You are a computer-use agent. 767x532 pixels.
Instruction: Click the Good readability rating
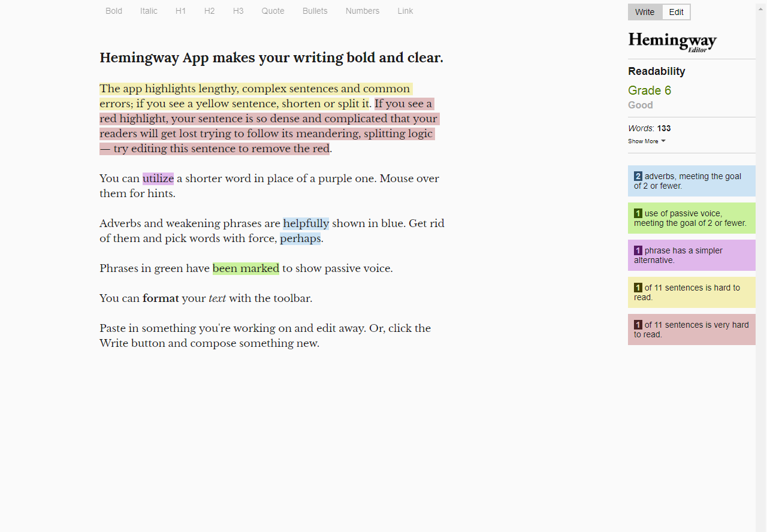(x=641, y=105)
